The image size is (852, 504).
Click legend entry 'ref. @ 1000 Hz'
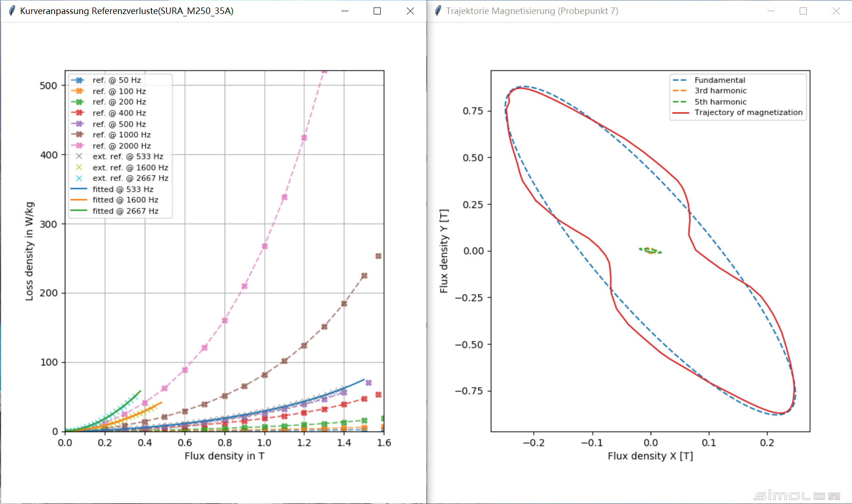(x=111, y=135)
